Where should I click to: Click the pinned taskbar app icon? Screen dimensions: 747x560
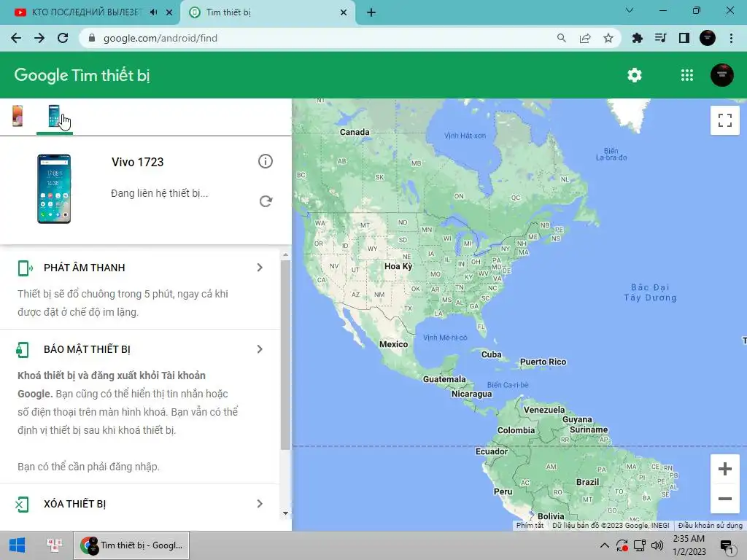(x=54, y=545)
